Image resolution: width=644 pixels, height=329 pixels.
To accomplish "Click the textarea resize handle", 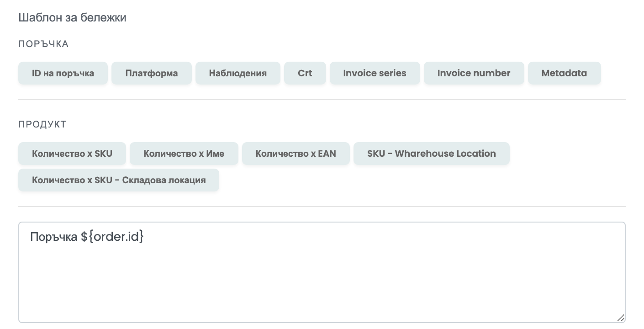I will click(x=621, y=318).
